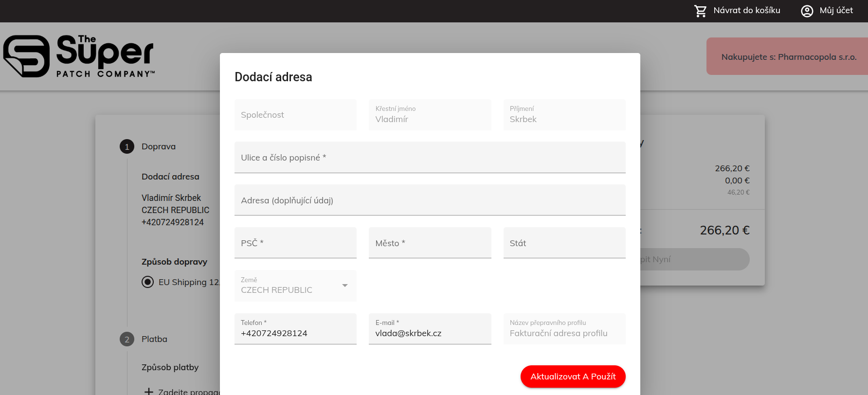
Task: Open the Země country dropdown
Action: [290, 286]
